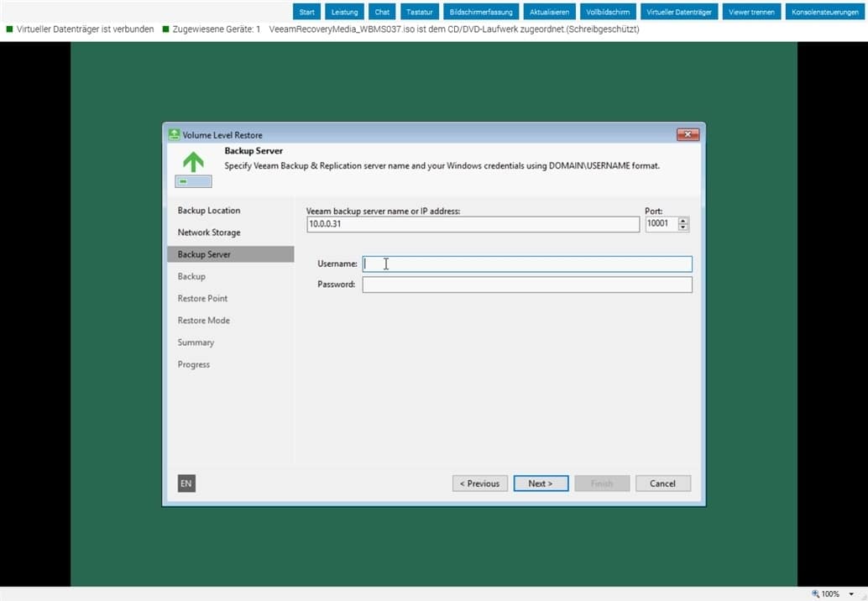Select the Backup wizard step
The width and height of the screenshot is (868, 601).
(x=191, y=276)
